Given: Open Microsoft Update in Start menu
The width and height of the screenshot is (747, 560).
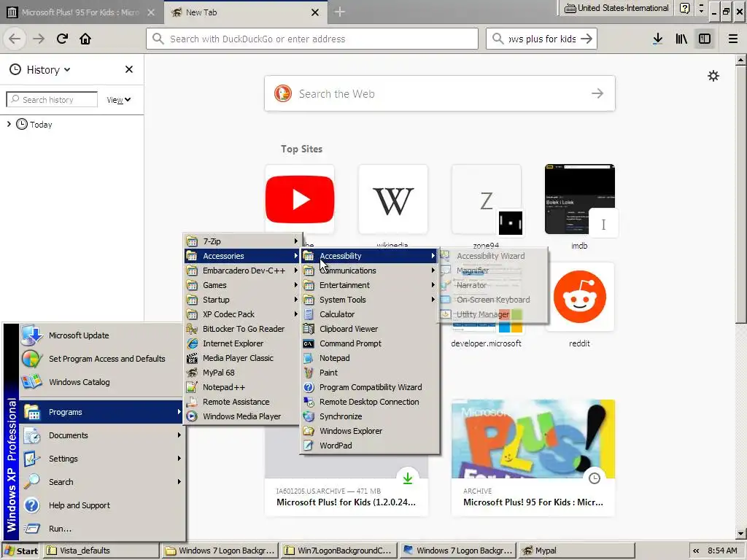Looking at the screenshot, I should [101, 335].
